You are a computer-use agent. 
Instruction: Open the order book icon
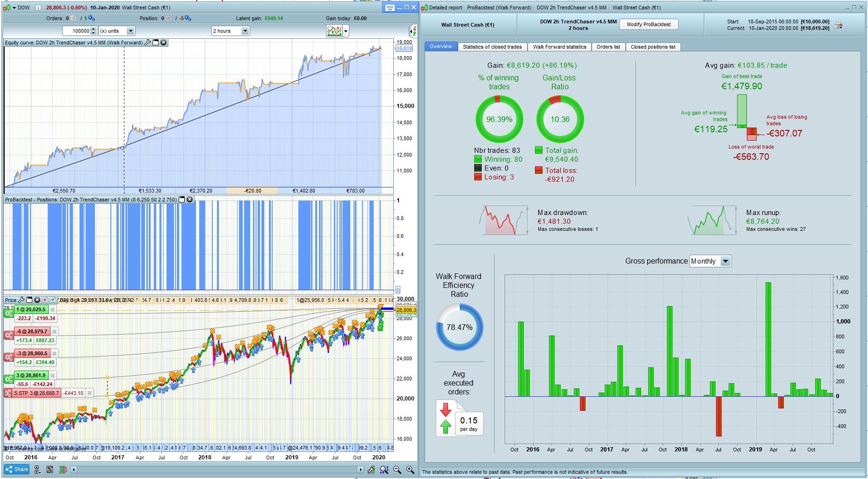point(63,470)
